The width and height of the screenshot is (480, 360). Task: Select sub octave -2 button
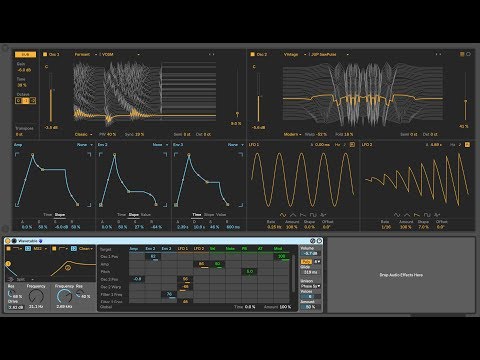point(33,100)
